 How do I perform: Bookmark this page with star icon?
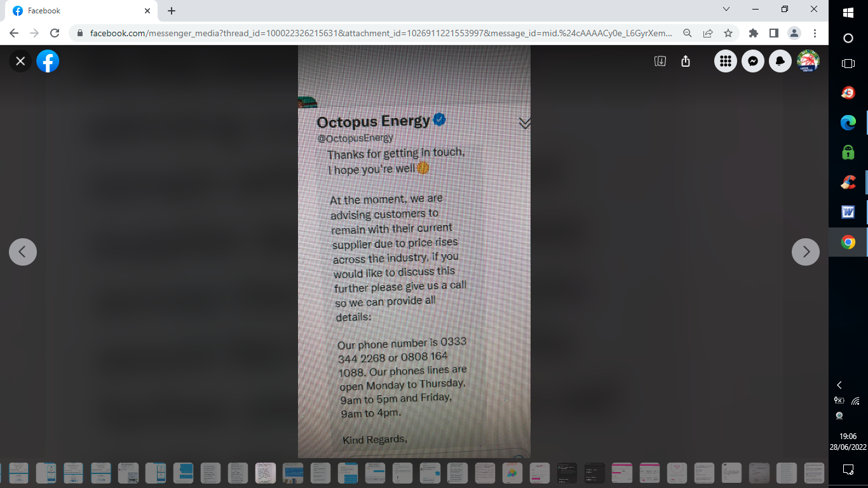(x=728, y=33)
